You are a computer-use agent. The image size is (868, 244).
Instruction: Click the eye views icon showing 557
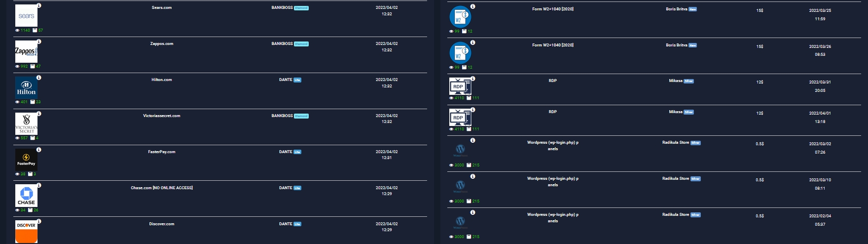click(17, 138)
